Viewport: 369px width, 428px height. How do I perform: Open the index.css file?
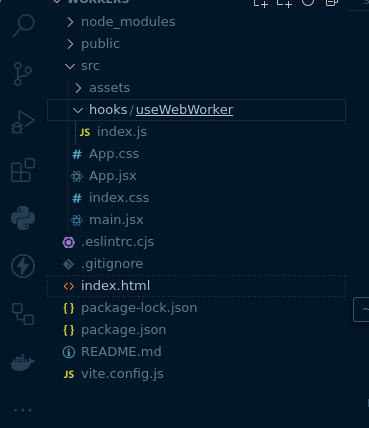(196, 198)
